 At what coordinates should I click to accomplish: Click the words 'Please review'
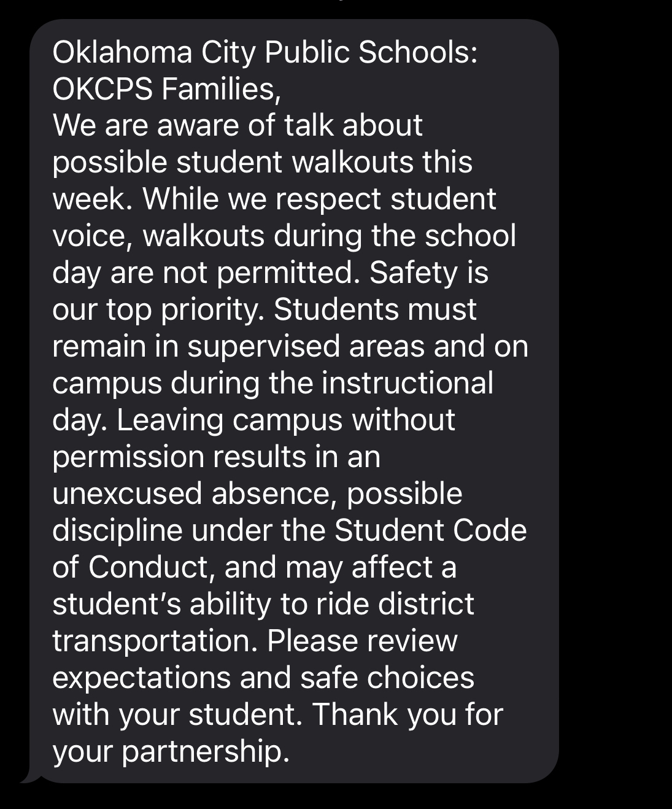click(x=362, y=641)
